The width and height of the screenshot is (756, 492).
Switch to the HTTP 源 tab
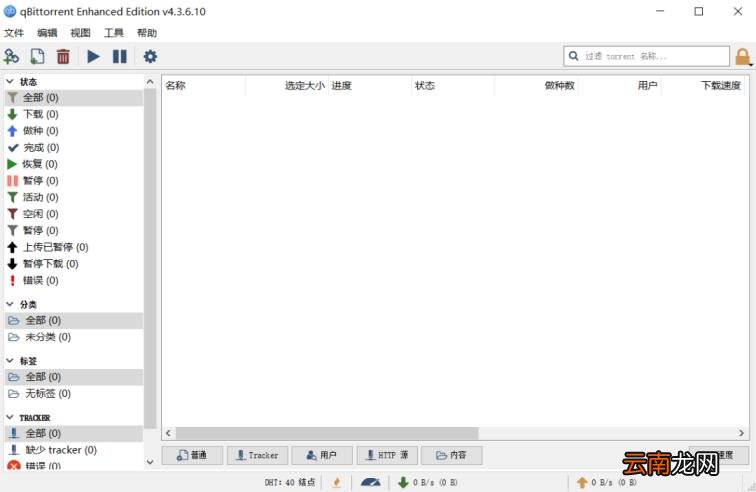(x=387, y=455)
